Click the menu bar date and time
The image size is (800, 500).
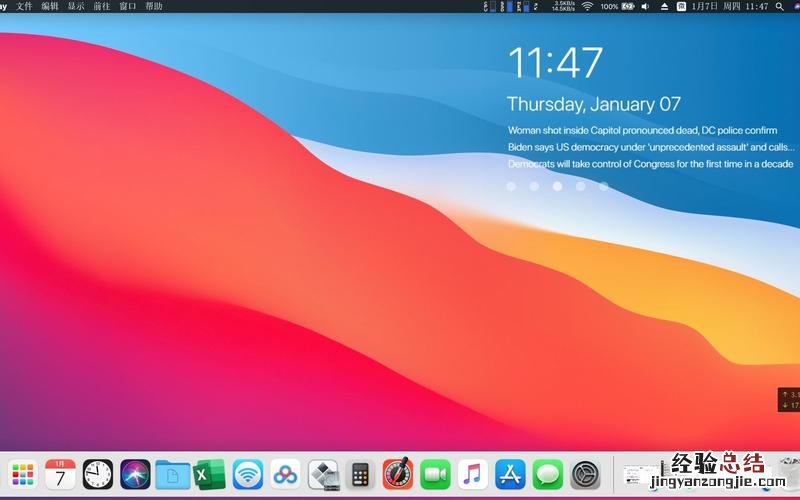tap(730, 7)
